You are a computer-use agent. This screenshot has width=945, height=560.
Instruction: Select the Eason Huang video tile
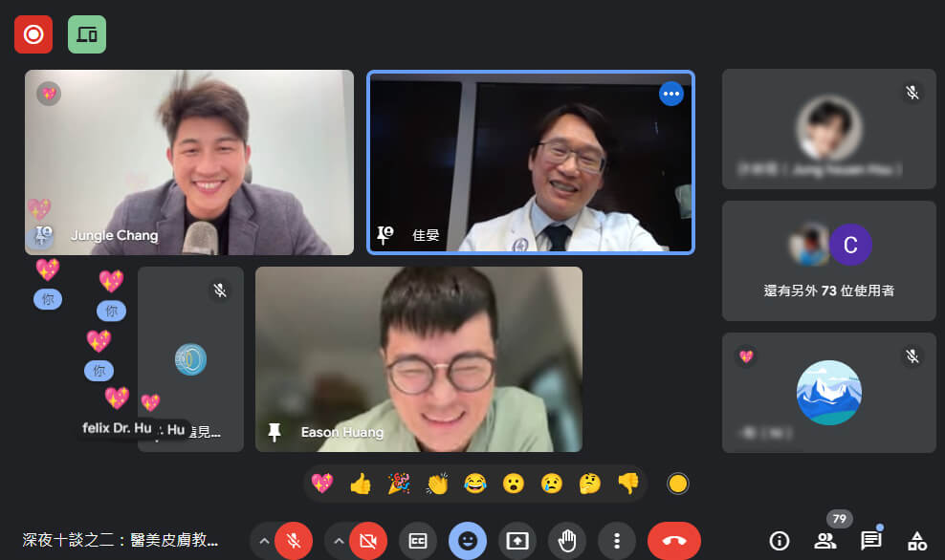[419, 358]
